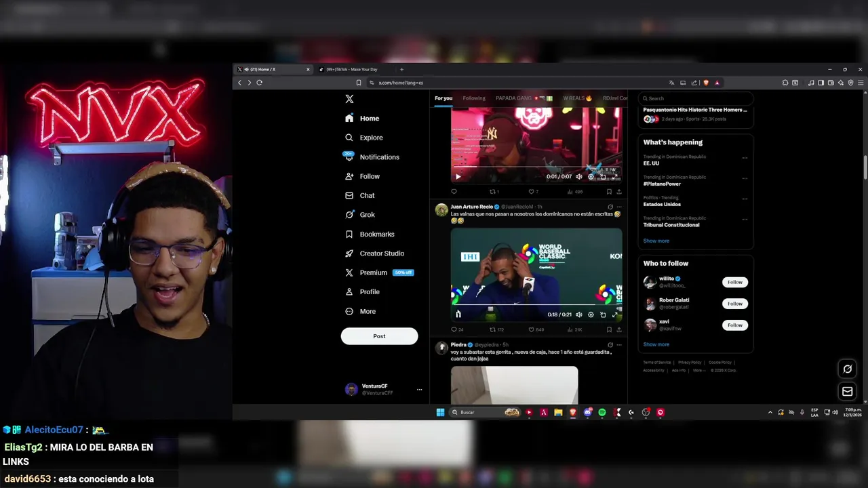Open options for EE. UU trend

pyautogui.click(x=745, y=158)
